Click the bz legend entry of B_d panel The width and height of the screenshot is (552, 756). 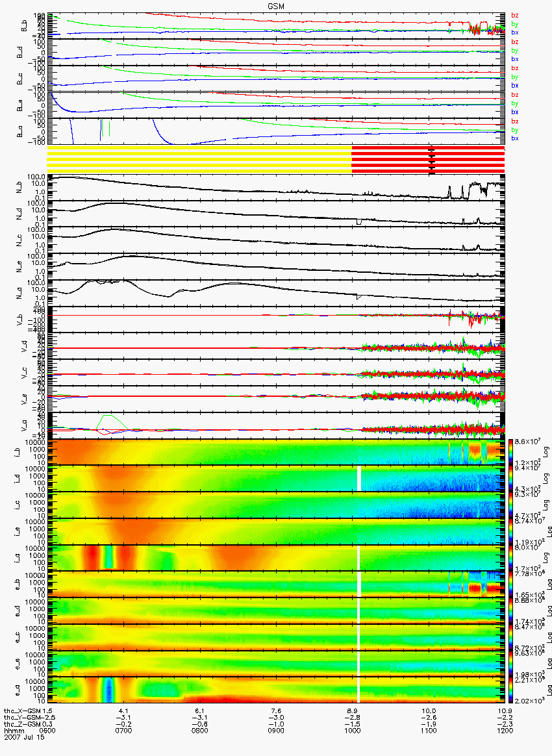[x=515, y=42]
